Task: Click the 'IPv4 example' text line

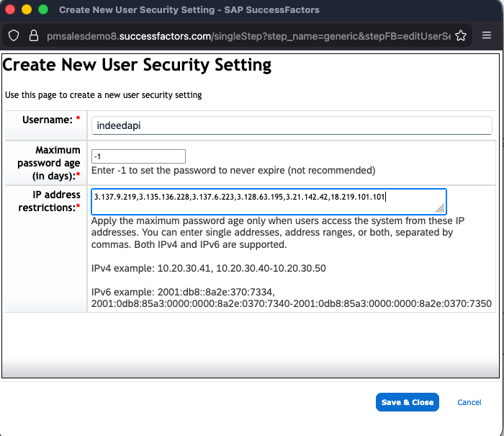Action: tap(209, 268)
